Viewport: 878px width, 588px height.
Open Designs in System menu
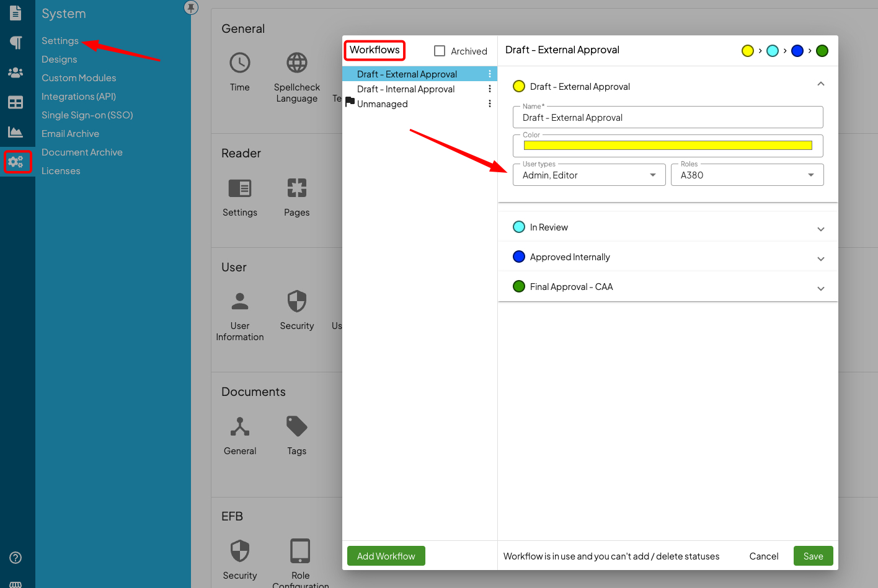pyautogui.click(x=60, y=59)
